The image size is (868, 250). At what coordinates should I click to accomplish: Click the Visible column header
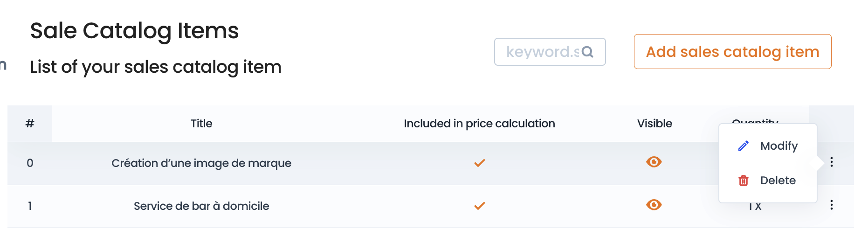tap(654, 124)
